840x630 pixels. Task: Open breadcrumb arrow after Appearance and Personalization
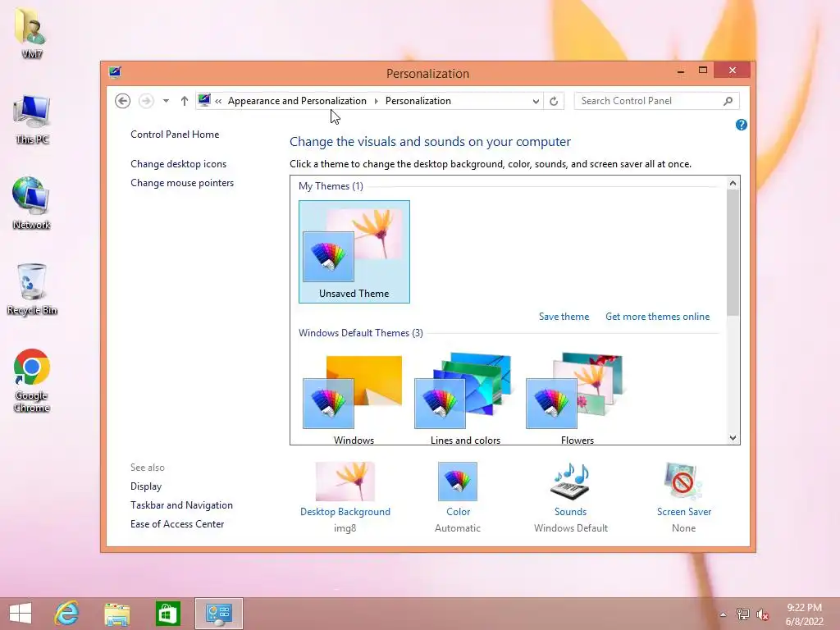pos(376,101)
